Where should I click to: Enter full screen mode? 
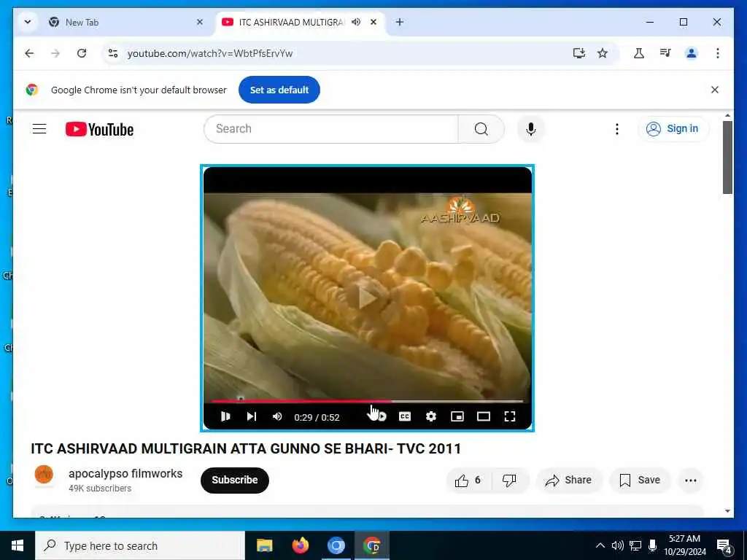click(510, 416)
